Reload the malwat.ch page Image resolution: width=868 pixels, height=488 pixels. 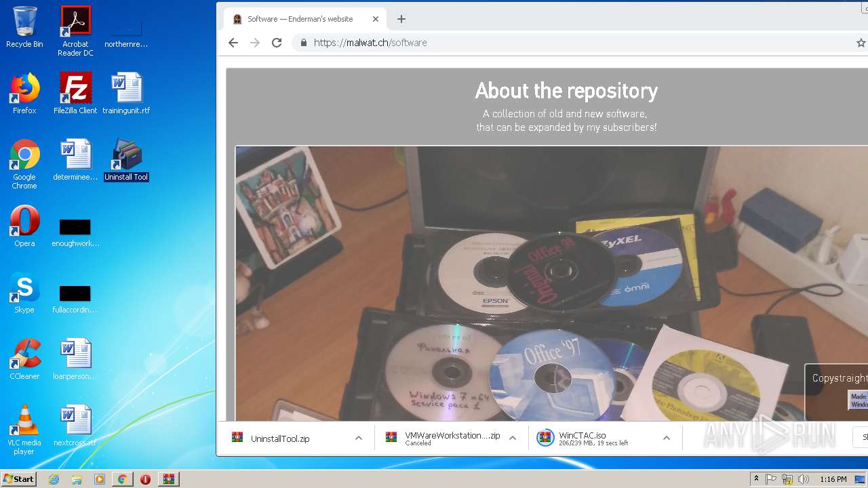(x=277, y=43)
